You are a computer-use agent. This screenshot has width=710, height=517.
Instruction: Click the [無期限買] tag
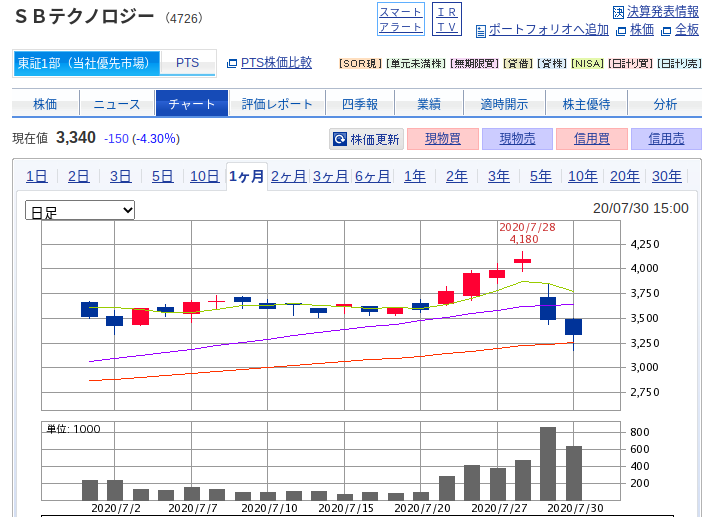[474, 64]
